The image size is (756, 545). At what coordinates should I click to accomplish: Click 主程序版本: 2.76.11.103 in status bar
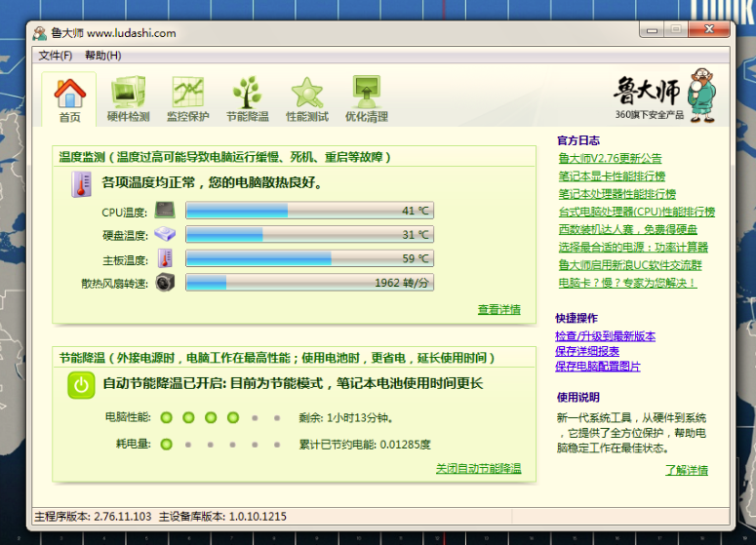93,517
